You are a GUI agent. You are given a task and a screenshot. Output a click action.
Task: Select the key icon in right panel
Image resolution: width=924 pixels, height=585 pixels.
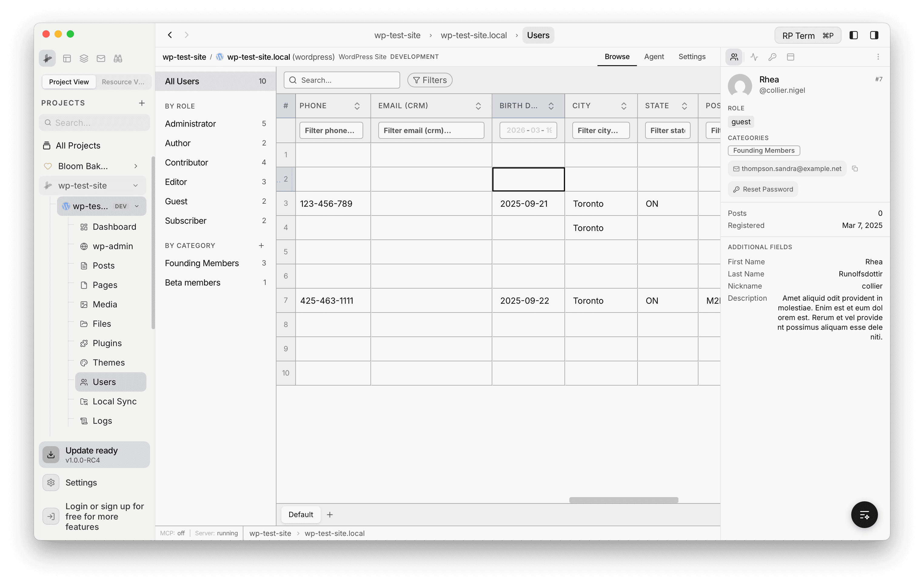(772, 56)
